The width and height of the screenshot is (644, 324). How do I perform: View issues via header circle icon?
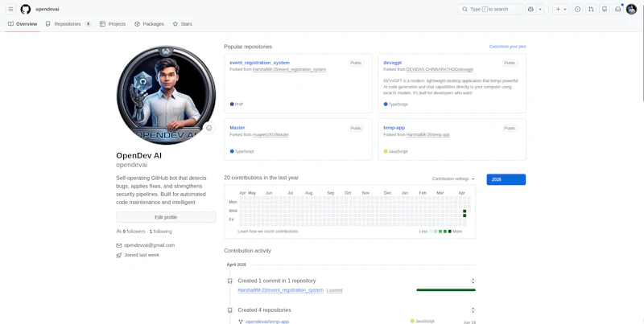point(577,9)
